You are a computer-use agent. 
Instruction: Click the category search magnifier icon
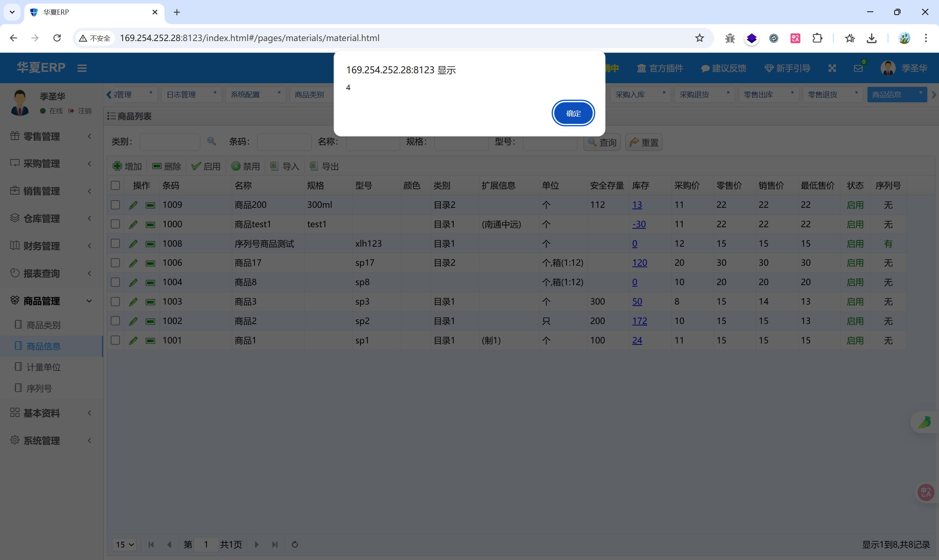point(211,141)
